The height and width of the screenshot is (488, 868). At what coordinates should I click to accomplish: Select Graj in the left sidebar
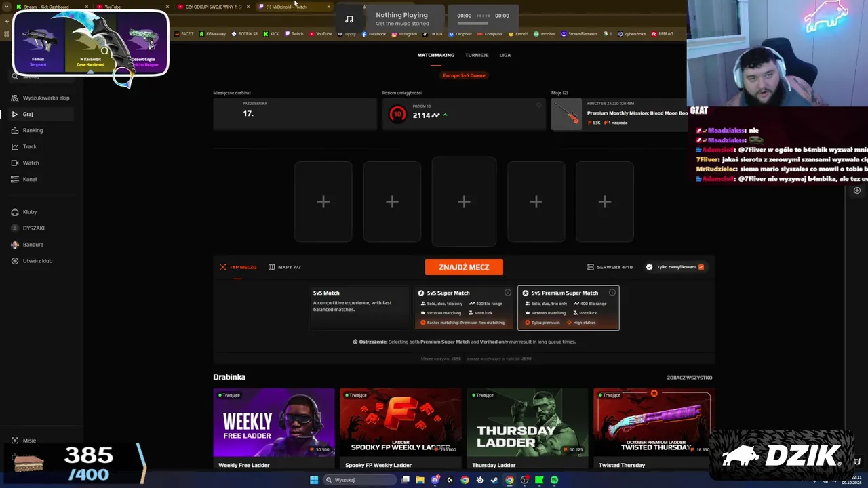41,114
